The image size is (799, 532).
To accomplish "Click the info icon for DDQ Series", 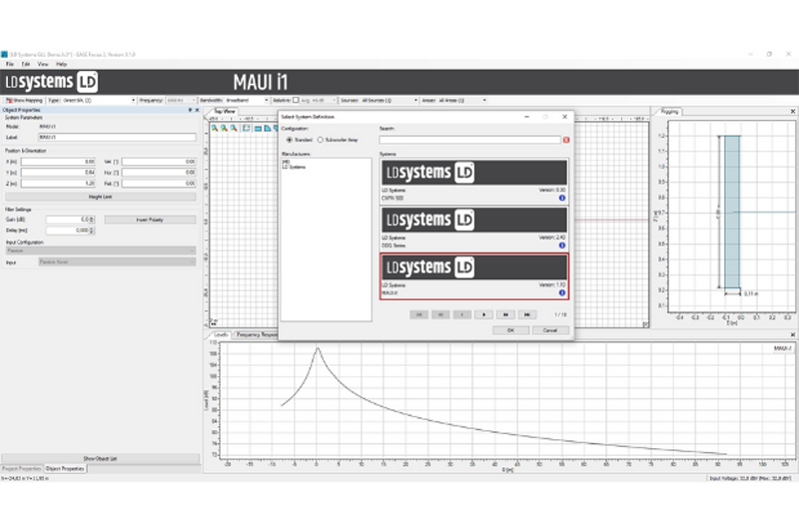I will pyautogui.click(x=562, y=245).
